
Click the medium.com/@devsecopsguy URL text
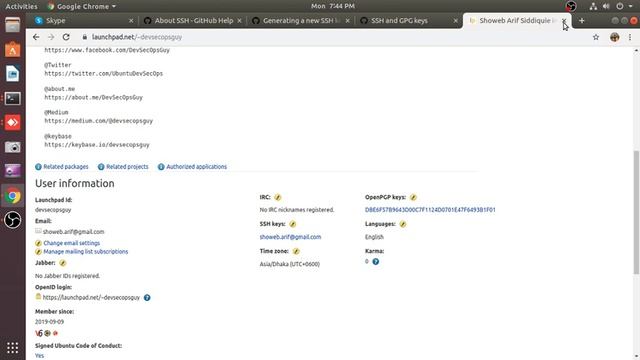tap(99, 121)
